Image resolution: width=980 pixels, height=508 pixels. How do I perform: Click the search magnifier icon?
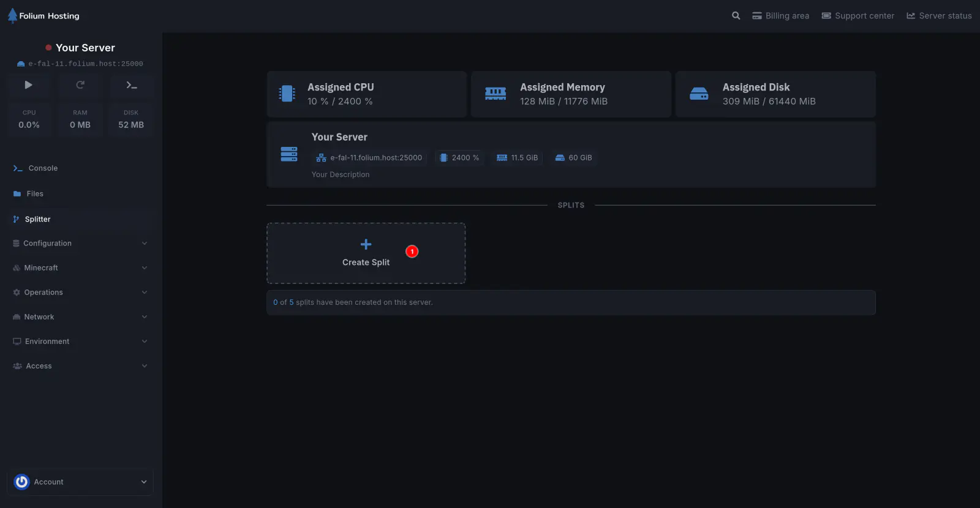pos(736,16)
